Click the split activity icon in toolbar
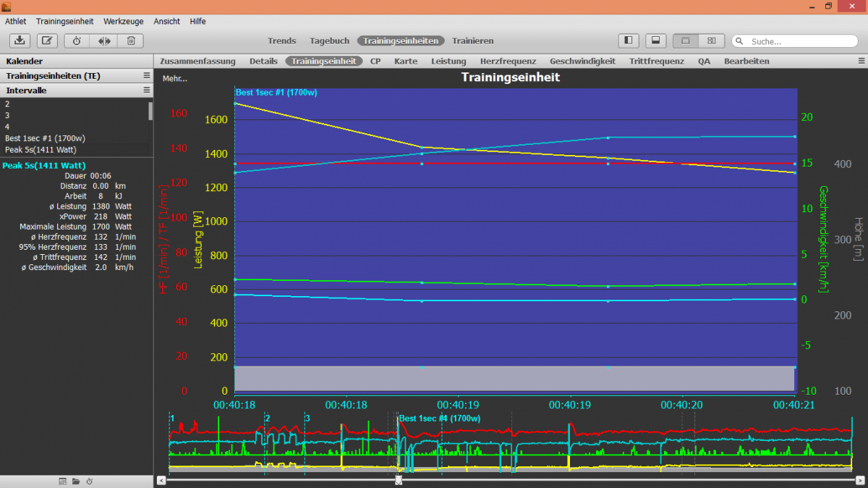Image resolution: width=868 pixels, height=488 pixels. click(104, 41)
